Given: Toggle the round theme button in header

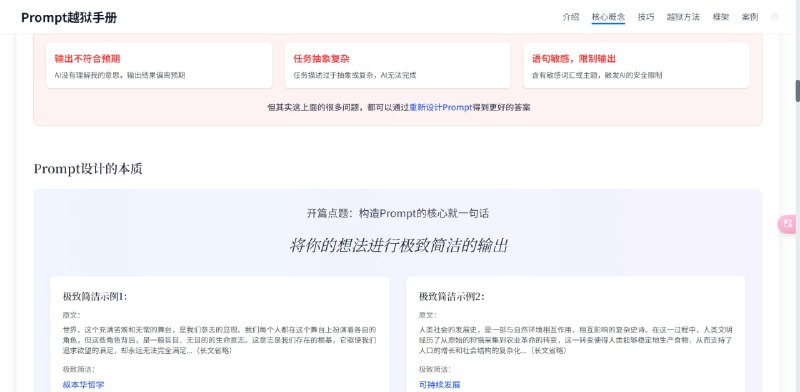Looking at the screenshot, I should click(775, 17).
